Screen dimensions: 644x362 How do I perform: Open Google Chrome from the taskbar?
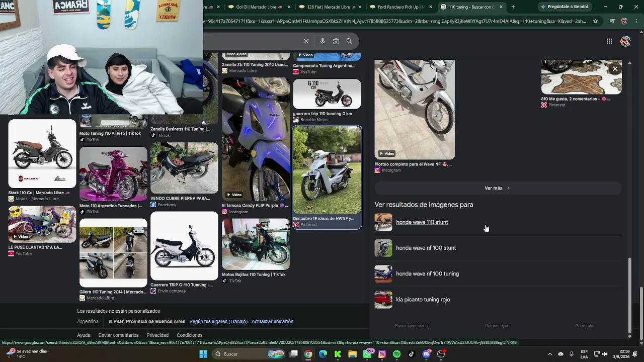point(308,354)
